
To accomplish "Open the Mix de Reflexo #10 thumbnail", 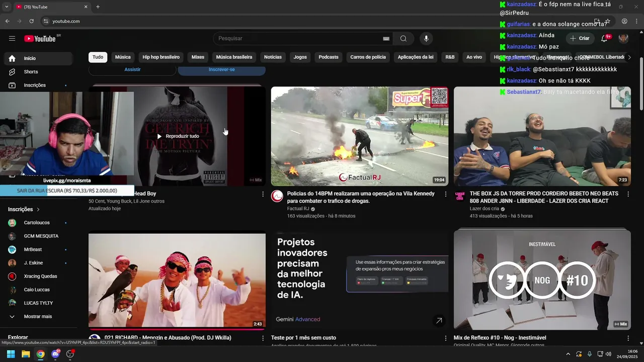I will pos(542,280).
